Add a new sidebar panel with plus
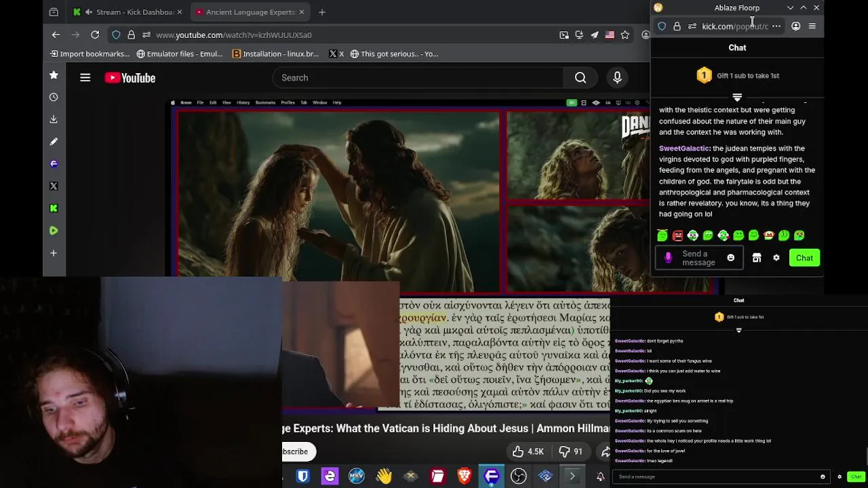Screen dimensions: 868x488 [54, 253]
